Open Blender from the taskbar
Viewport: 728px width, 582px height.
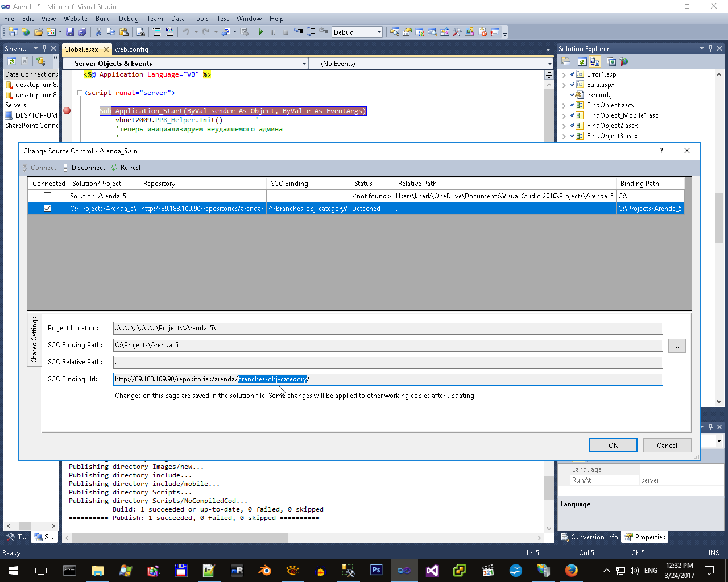[265, 570]
